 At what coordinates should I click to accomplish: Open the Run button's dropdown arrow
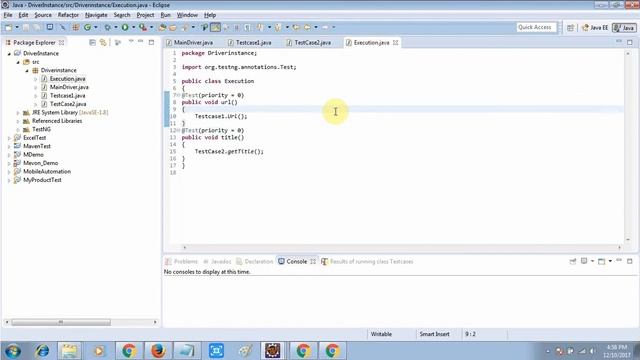(133, 27)
